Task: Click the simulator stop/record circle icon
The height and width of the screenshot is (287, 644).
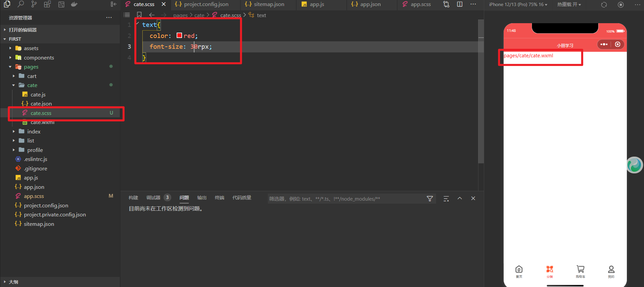Action: point(621,5)
